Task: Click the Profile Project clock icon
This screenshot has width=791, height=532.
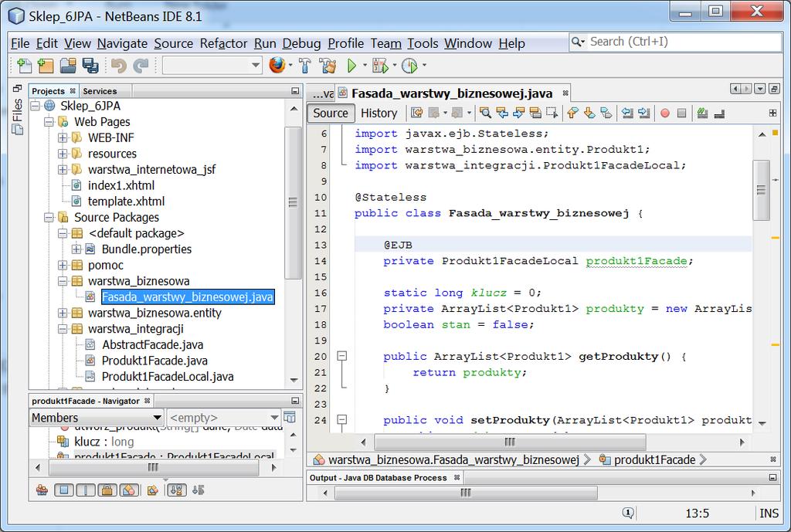Action: coord(409,66)
